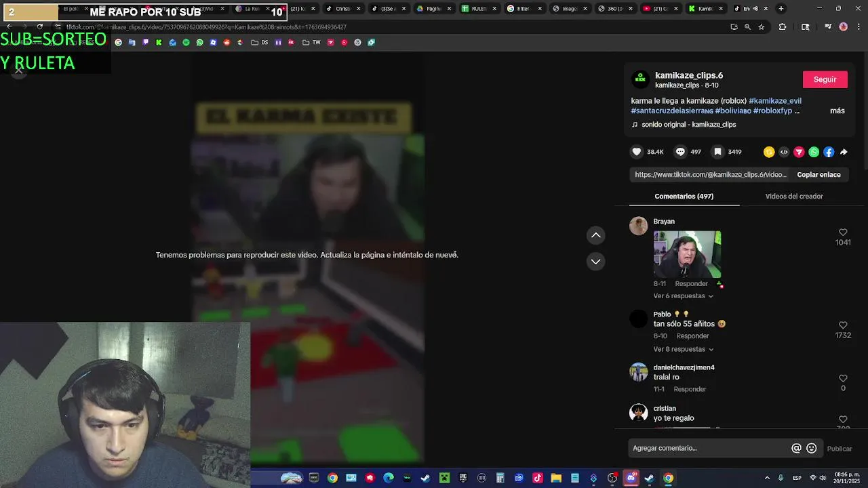Screen dimensions: 868x488
Task: Reply to Brayan's comment
Action: click(691, 284)
